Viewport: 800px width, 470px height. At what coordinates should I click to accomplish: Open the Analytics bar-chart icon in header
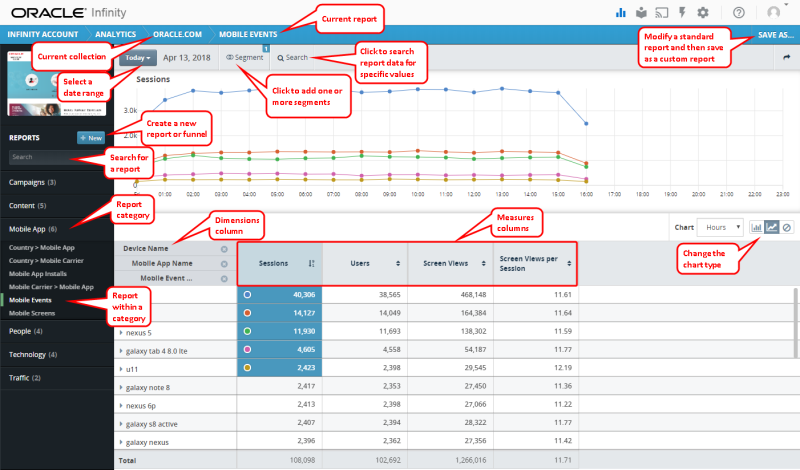coord(621,13)
